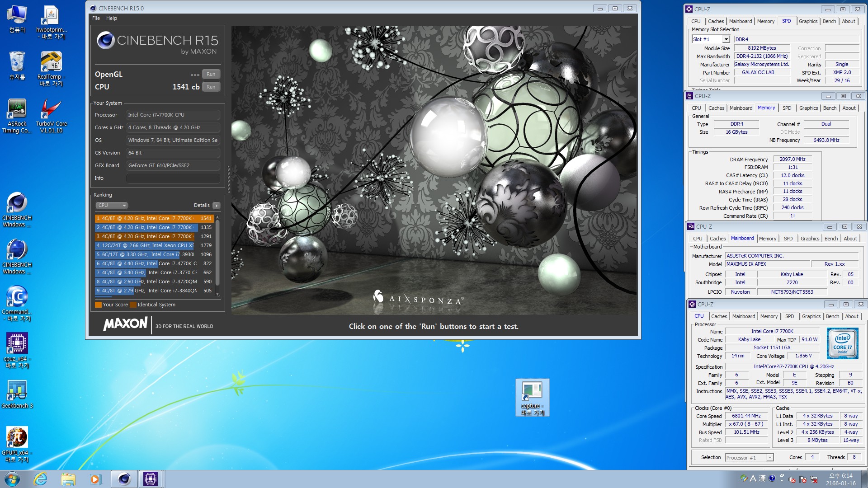Open the Recycle Bin desktop icon
The height and width of the screenshot is (488, 868).
[x=17, y=66]
